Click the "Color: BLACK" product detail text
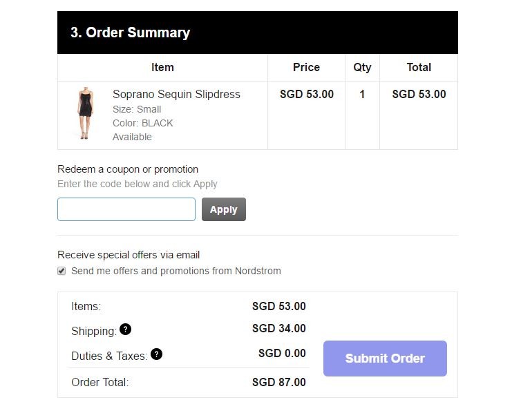This screenshot has width=512, height=420. (x=143, y=123)
